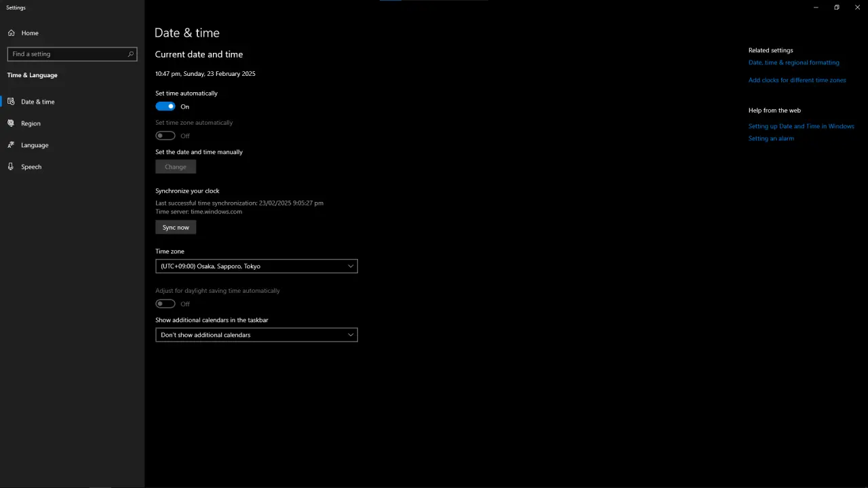Open Setting up Date and Time in Windows
This screenshot has height=488, width=868.
tap(801, 126)
